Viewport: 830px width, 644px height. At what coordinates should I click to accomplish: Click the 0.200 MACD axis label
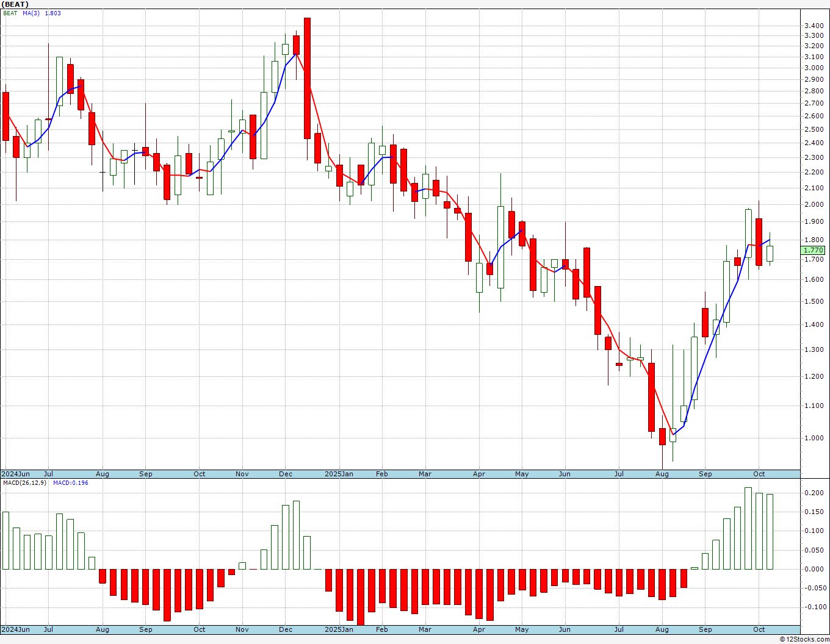[815, 493]
